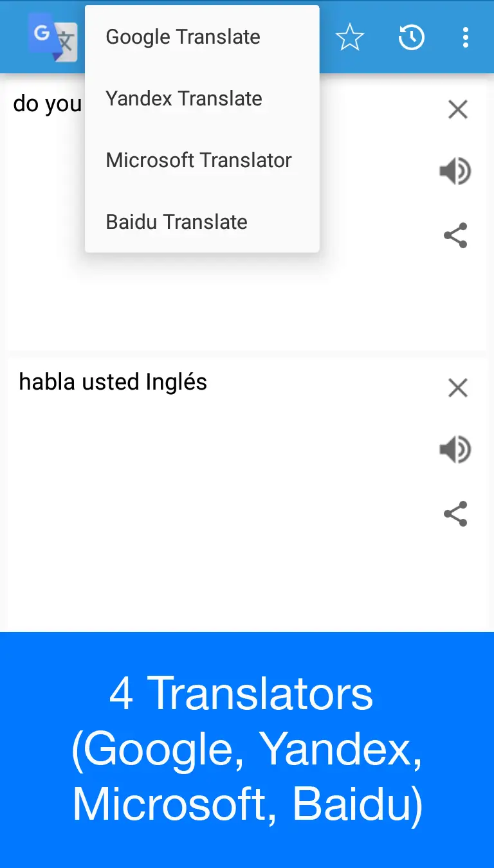Clear the Spanish translation text

457,388
